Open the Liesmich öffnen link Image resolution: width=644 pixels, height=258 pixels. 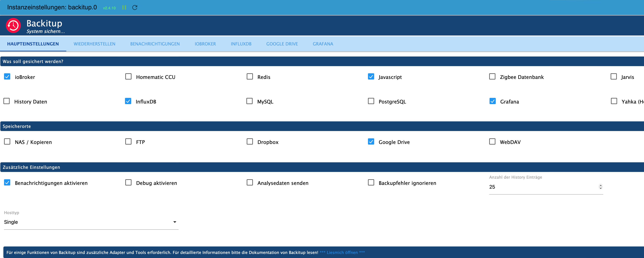(x=342, y=253)
